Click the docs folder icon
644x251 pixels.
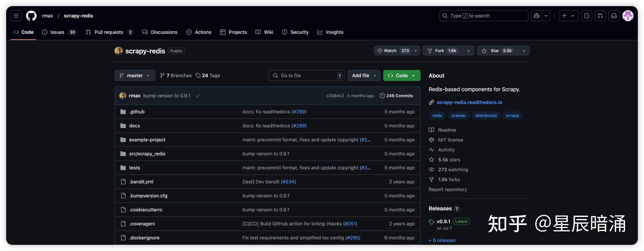click(x=123, y=126)
